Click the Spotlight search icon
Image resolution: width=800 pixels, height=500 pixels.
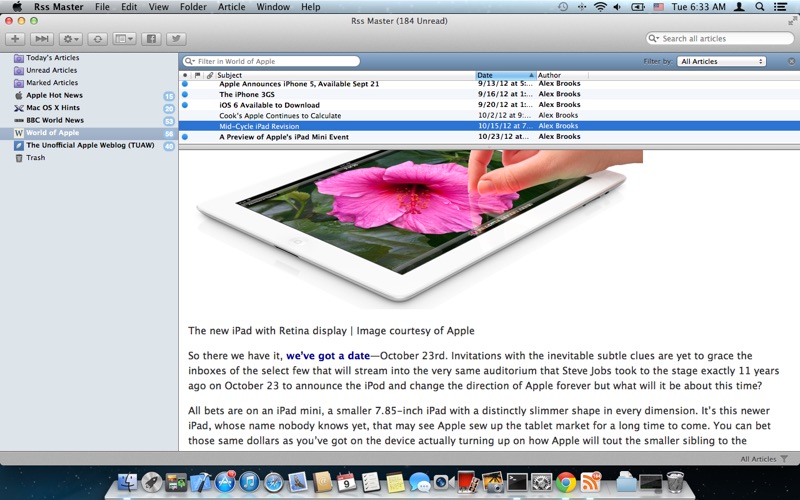pos(760,7)
